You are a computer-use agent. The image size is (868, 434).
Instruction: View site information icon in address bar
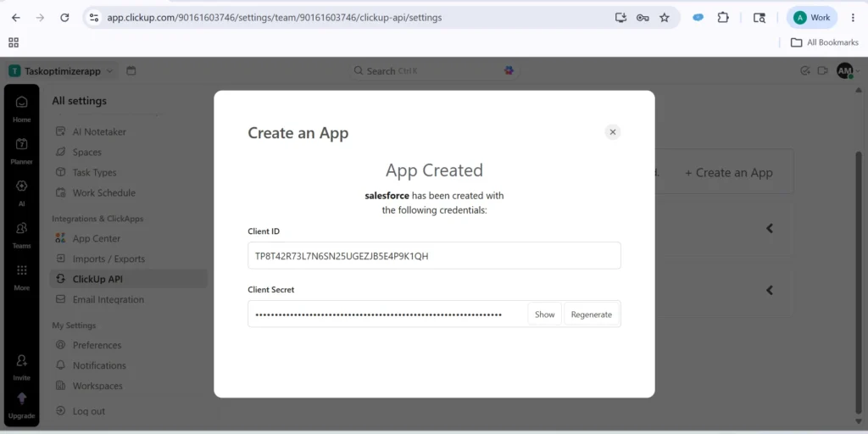pyautogui.click(x=95, y=18)
